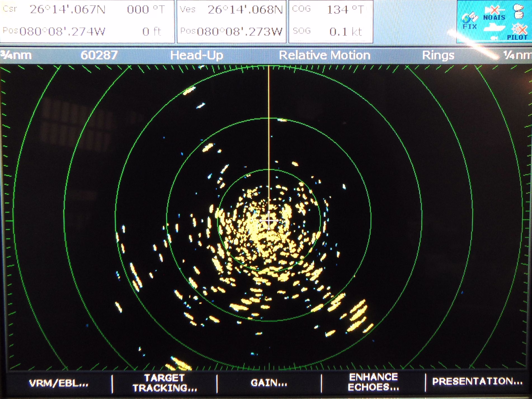Viewport: 532px width, 399px height.
Task: Toggle the Head-Up orientation mode
Action: tap(197, 55)
